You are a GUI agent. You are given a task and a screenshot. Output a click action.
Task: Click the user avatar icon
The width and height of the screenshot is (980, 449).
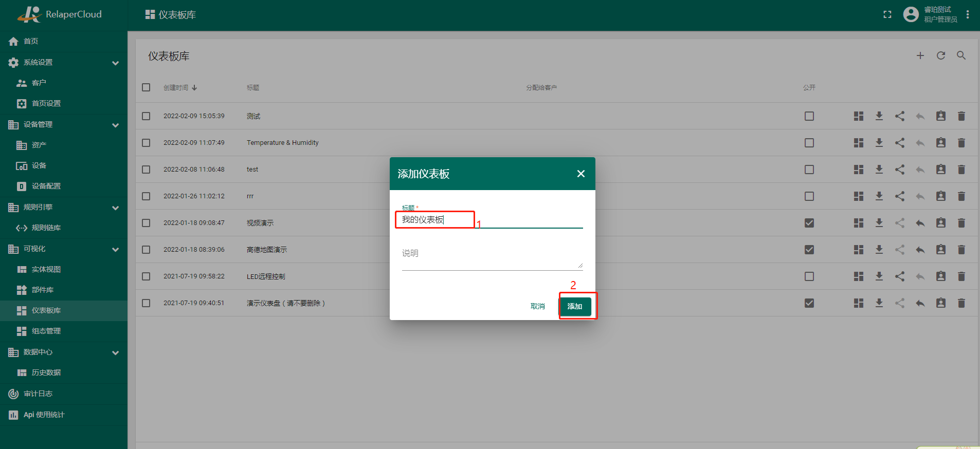tap(911, 14)
